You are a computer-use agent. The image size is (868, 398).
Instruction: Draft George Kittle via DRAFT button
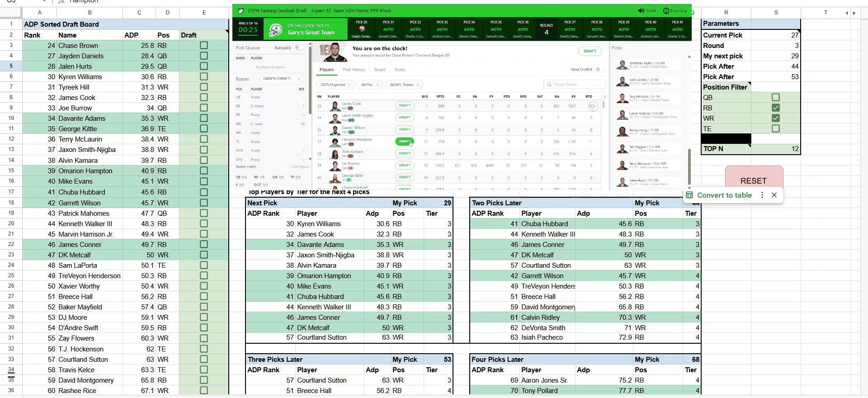point(405,177)
